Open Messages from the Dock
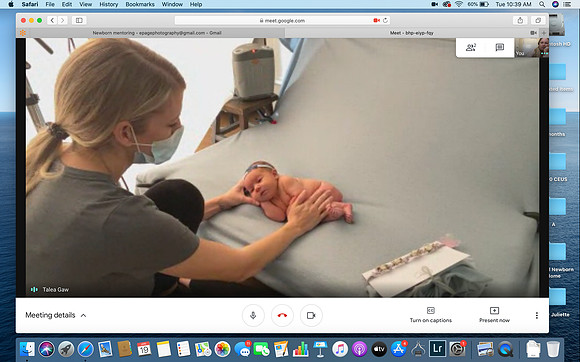580x362 pixels. click(x=242, y=349)
